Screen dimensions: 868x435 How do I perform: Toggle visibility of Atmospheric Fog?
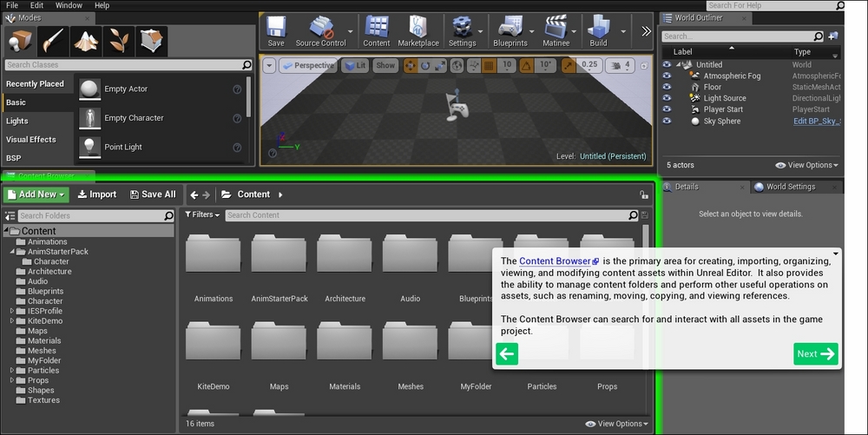(x=667, y=76)
